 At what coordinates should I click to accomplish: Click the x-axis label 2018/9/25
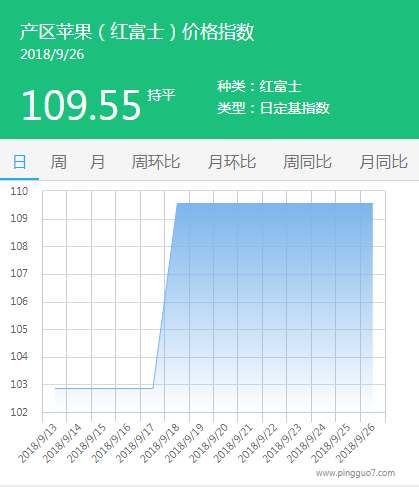click(x=331, y=444)
